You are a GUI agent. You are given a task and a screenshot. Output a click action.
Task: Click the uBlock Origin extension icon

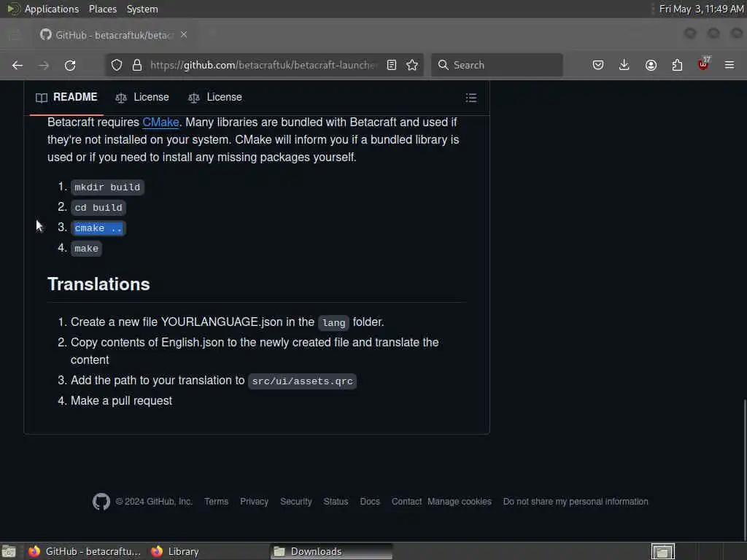click(703, 64)
